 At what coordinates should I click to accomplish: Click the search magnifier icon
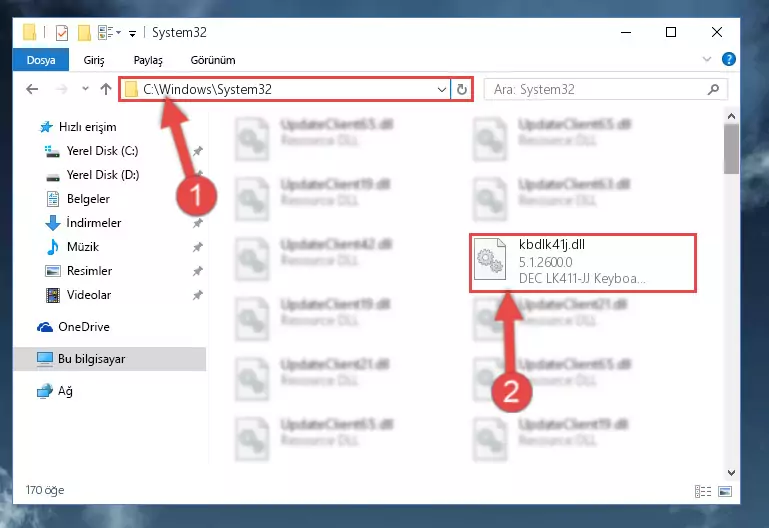[x=714, y=89]
